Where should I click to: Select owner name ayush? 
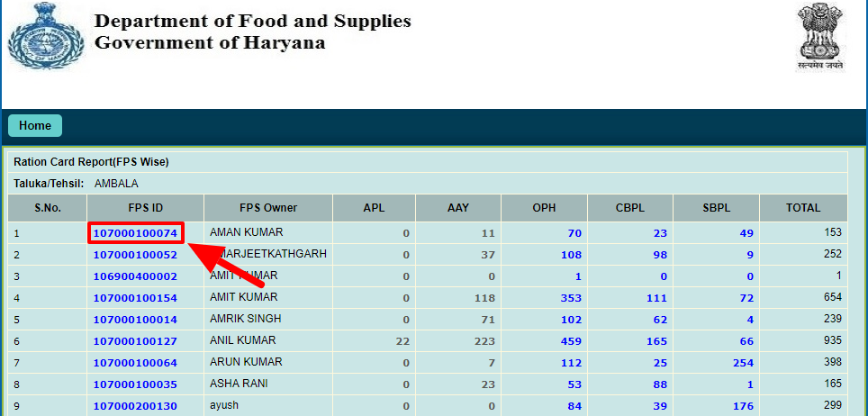(224, 405)
